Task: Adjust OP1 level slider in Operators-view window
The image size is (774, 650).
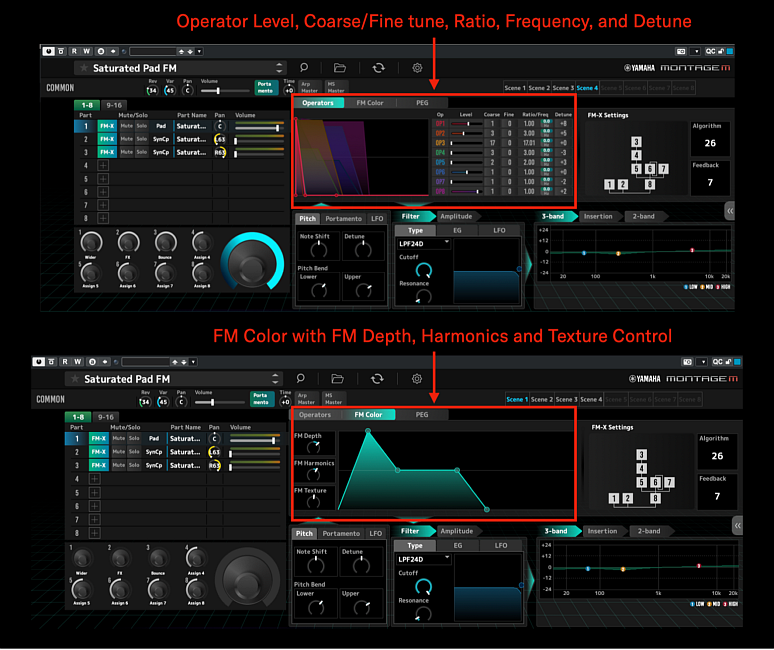Action: click(466, 123)
